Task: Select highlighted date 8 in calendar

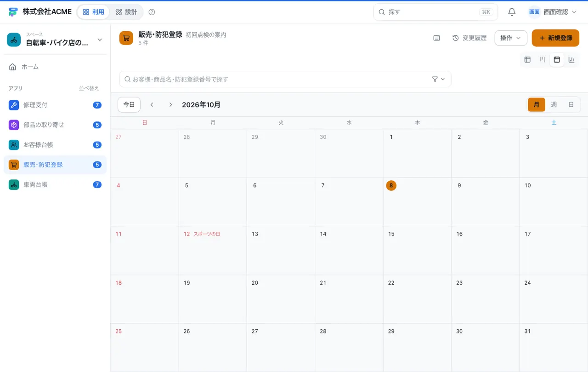Action: [391, 185]
